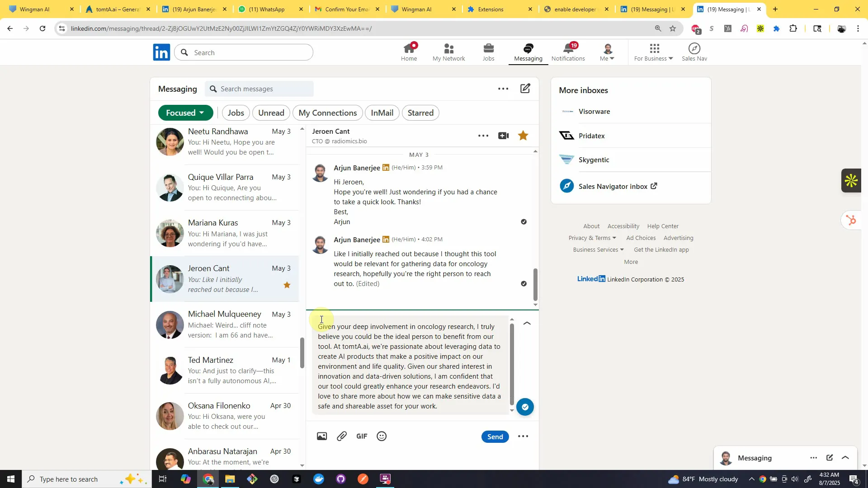The width and height of the screenshot is (868, 488).
Task: Open the Chrome extensions puzzle icon
Action: click(793, 28)
